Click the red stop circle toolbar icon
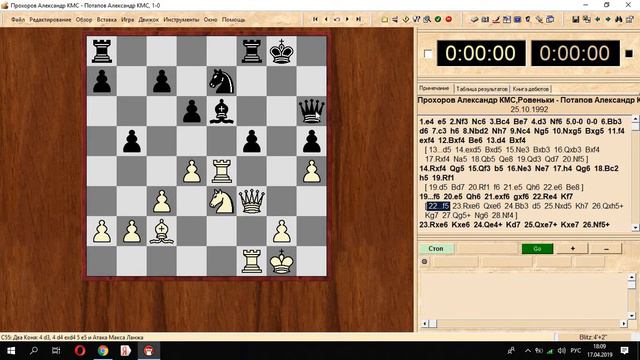 tap(449, 19)
